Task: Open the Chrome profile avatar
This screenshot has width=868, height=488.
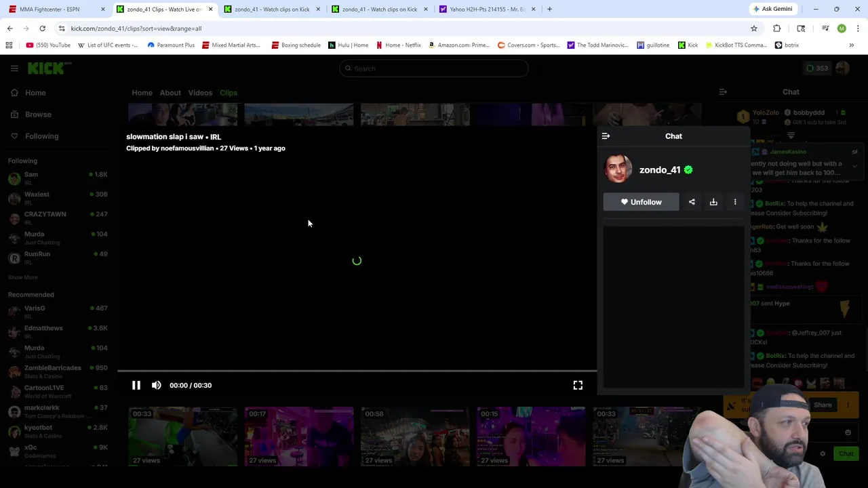Action: 842,28
